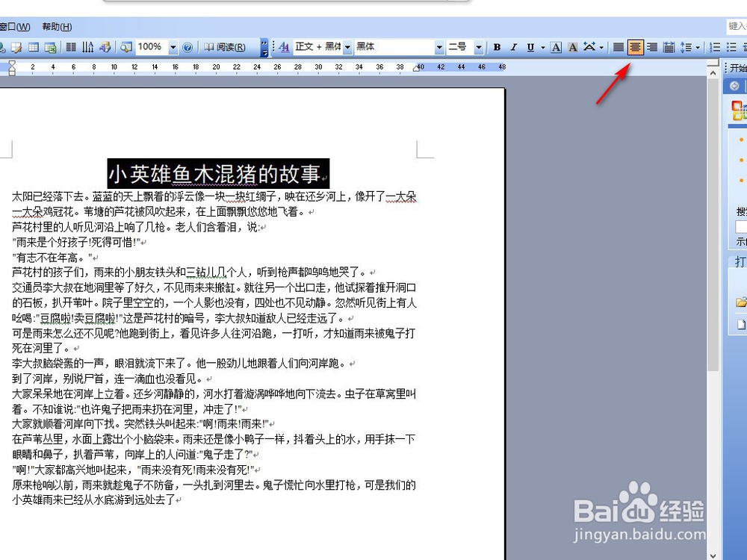Screen dimensions: 747x560
Task: Toggle the Character Border icon
Action: [x=556, y=47]
